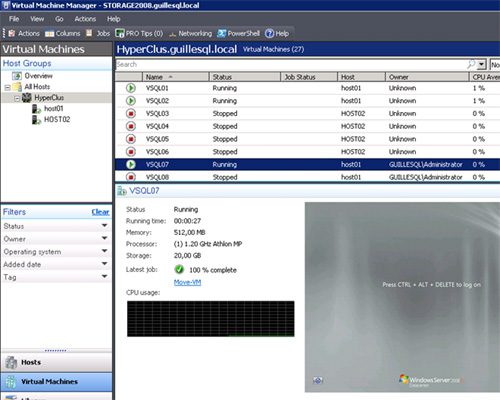The height and width of the screenshot is (400, 500).
Task: Click the host01 server icon
Action: [36, 109]
